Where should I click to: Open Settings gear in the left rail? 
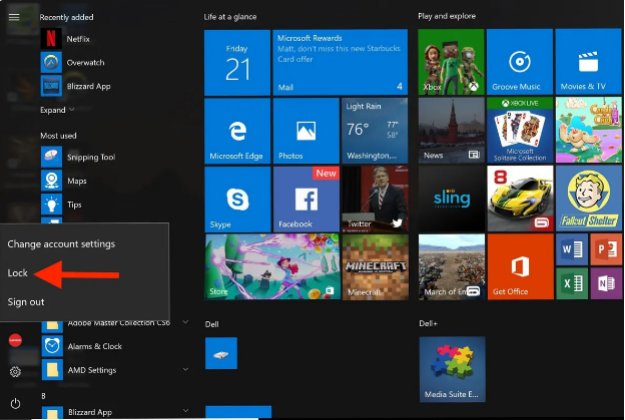[x=15, y=372]
